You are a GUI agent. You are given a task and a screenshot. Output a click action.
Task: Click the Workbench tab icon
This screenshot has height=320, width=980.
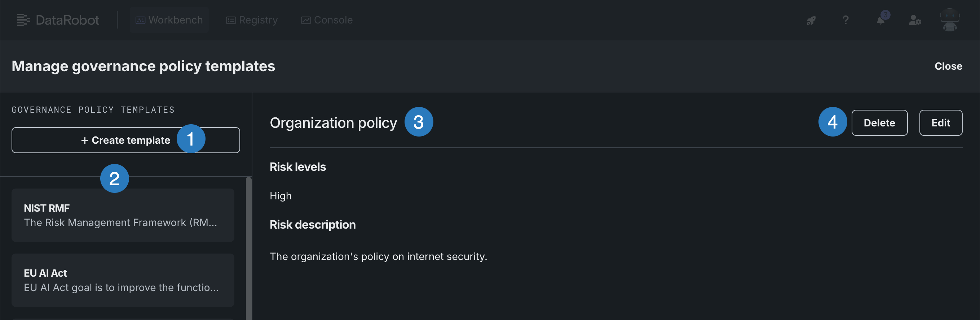pyautogui.click(x=140, y=20)
